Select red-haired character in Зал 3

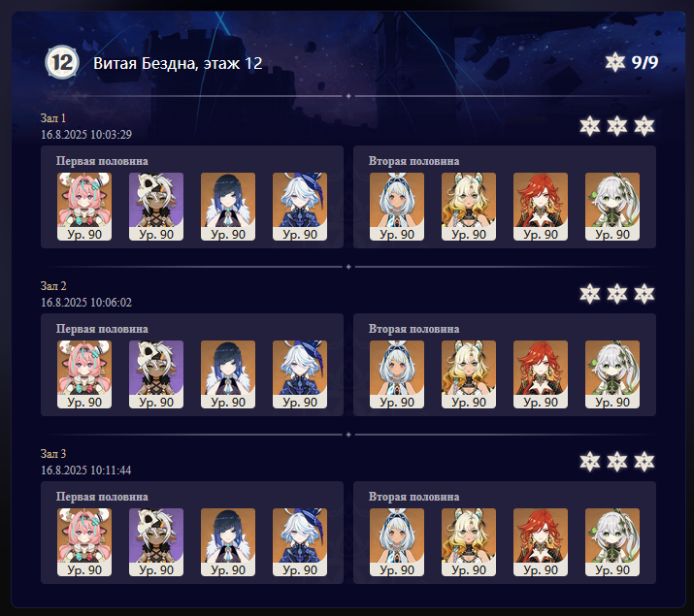pos(541,542)
